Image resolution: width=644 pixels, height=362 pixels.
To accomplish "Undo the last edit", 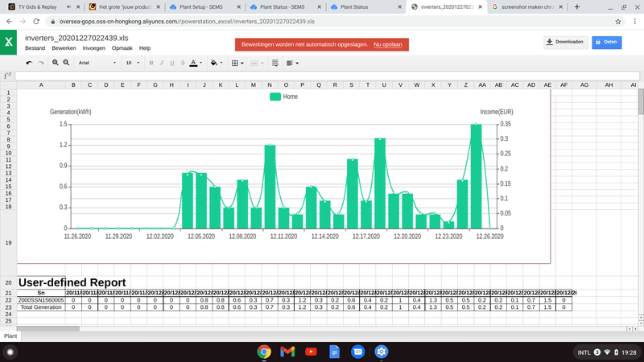I will click(x=29, y=63).
